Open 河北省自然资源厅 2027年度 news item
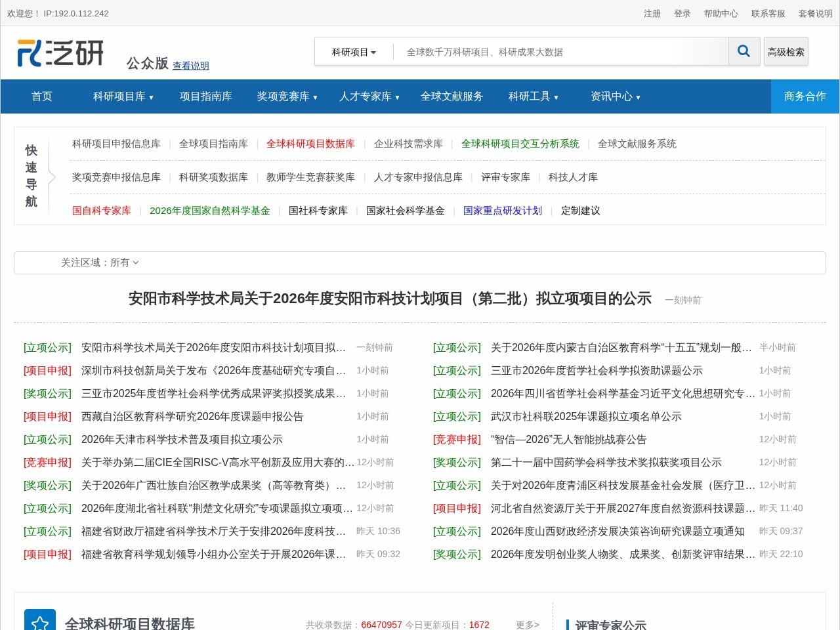This screenshot has height=630, width=840. pos(623,509)
